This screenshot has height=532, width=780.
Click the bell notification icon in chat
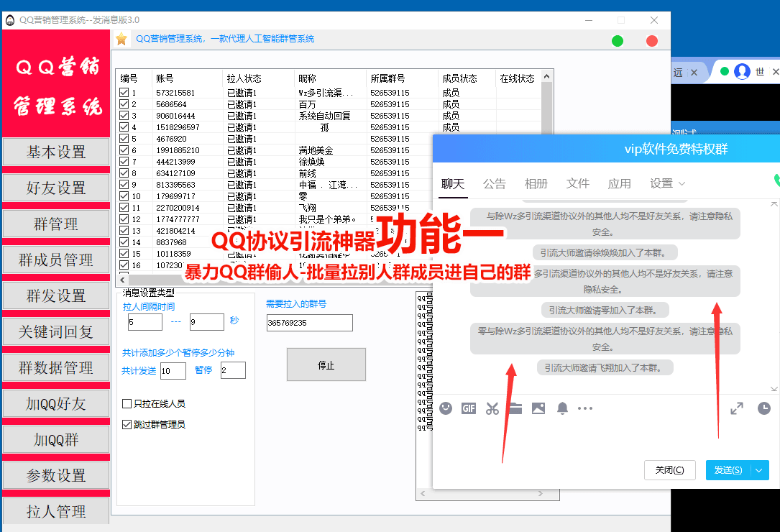click(x=562, y=408)
